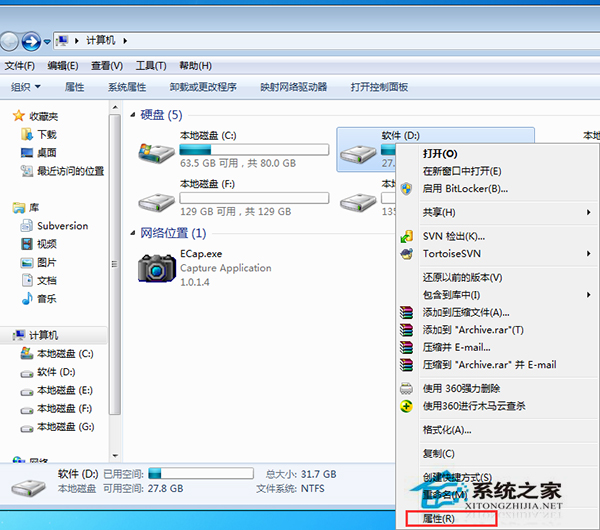Select the 库 libraries icon

(19, 207)
